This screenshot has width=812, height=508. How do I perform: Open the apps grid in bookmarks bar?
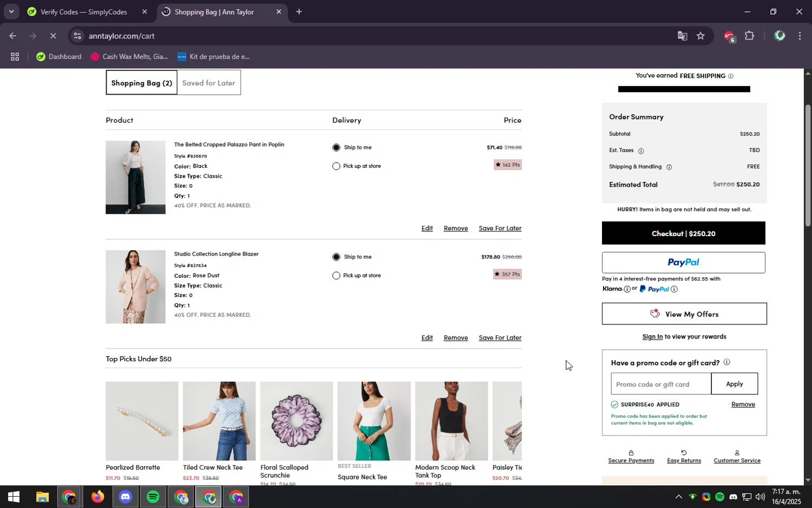(x=15, y=57)
